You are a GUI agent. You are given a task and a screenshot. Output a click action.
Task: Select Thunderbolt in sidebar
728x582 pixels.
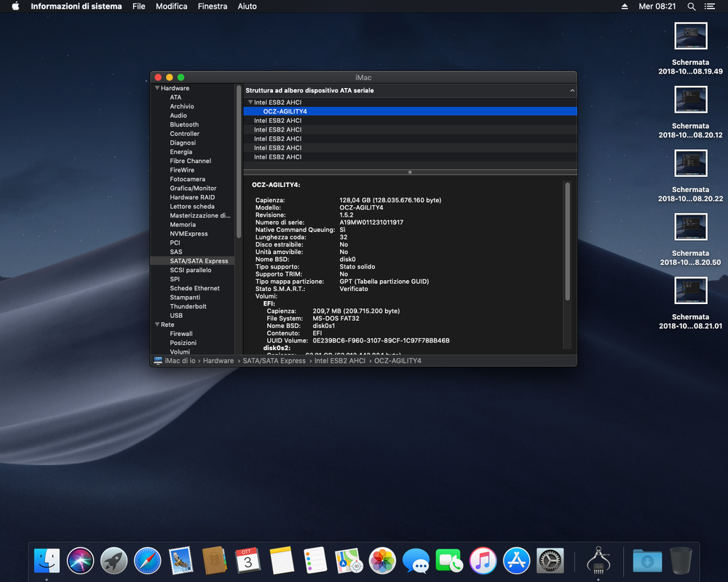pyautogui.click(x=188, y=306)
